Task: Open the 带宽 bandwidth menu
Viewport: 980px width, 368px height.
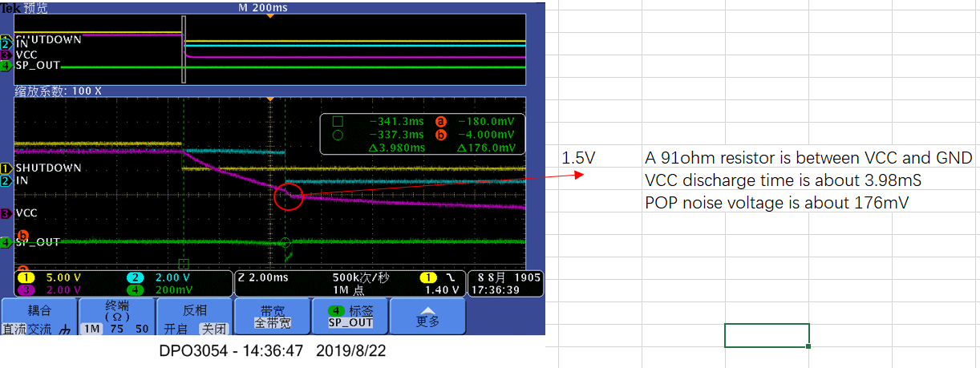Action: 271,316
